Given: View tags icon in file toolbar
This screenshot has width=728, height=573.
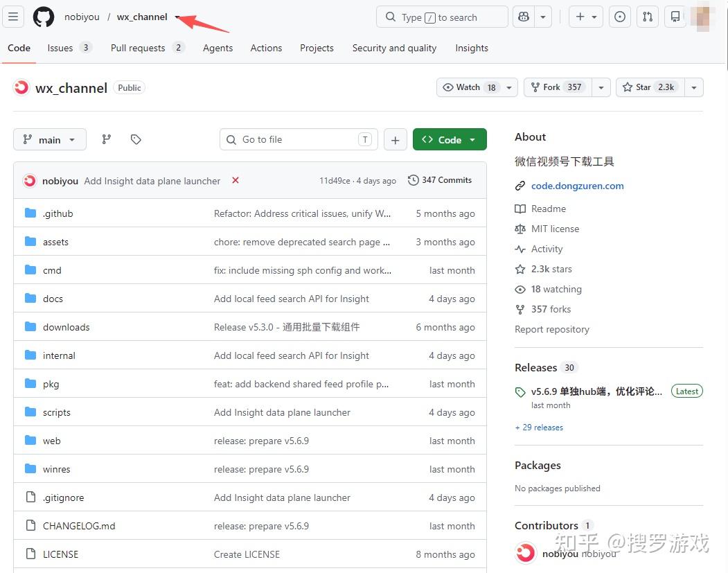Looking at the screenshot, I should point(136,139).
